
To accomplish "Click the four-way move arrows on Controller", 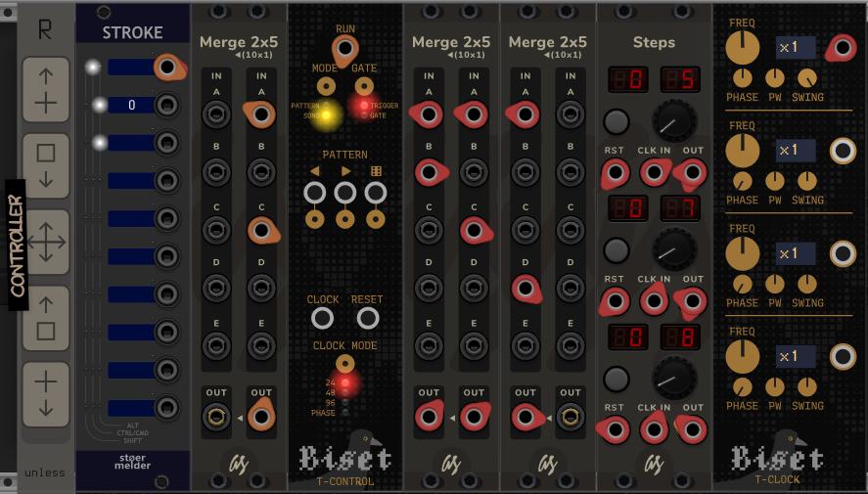I will (x=46, y=242).
